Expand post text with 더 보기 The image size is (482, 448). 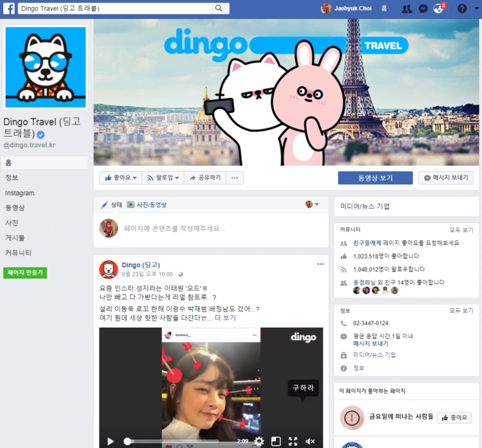(x=225, y=318)
